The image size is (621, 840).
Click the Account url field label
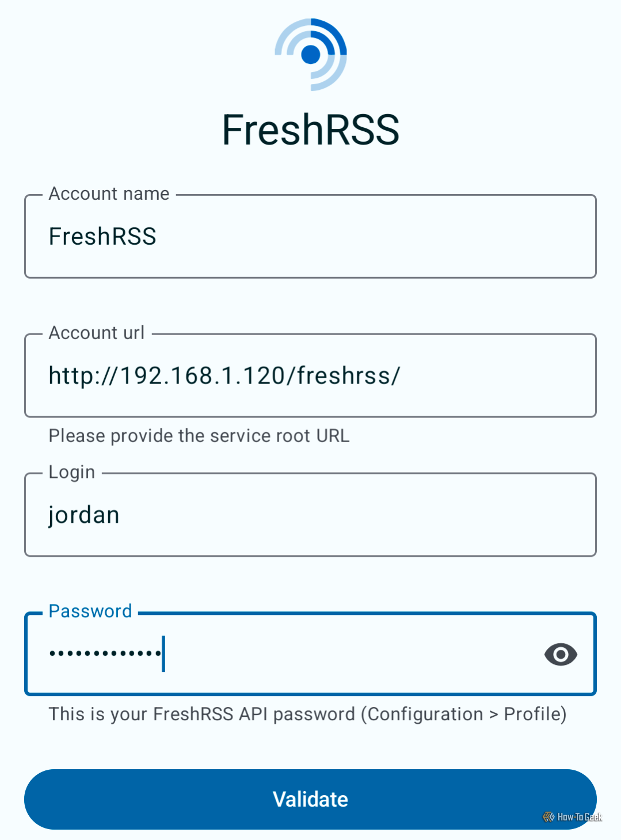point(96,333)
